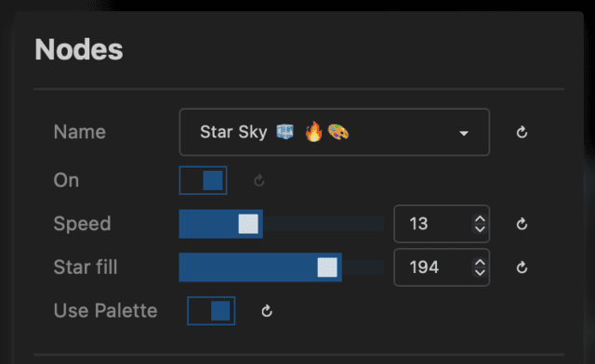The width and height of the screenshot is (595, 364).
Task: Click the Star fill slider handle
Action: (327, 267)
